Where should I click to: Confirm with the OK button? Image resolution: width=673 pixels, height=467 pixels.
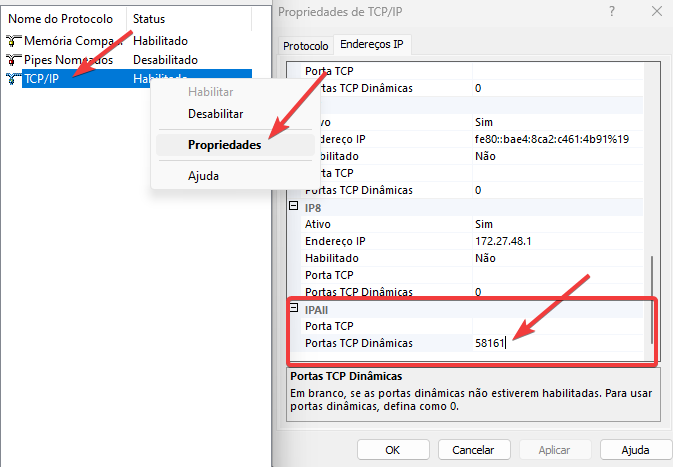point(393,450)
